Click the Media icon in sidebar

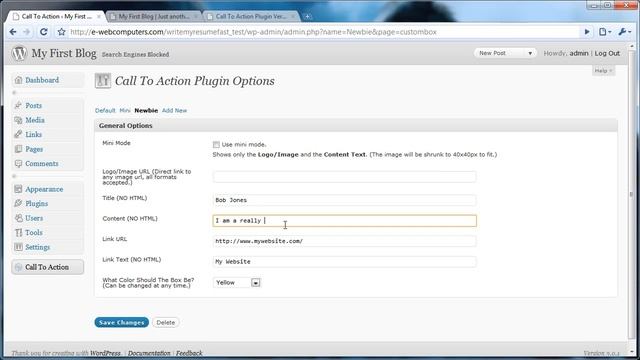pos(18,120)
